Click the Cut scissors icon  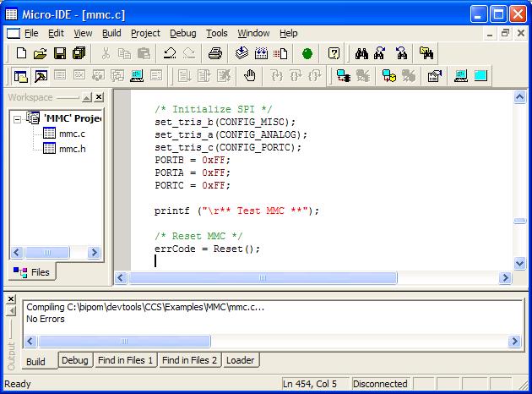[x=106, y=53]
